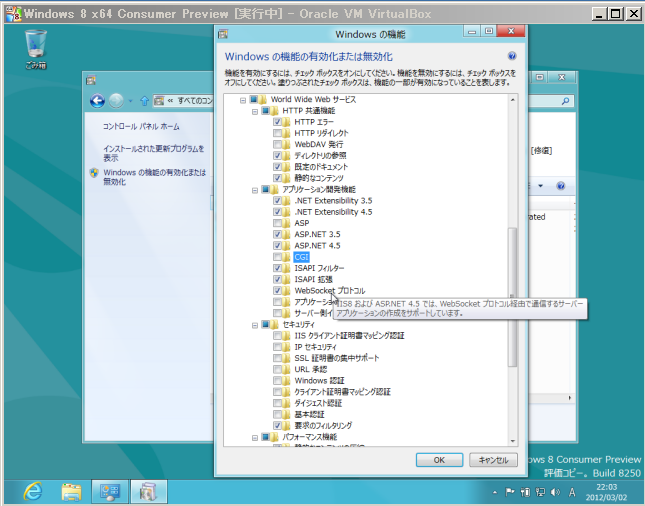Collapse the World Wide Web サービス node

point(243,100)
